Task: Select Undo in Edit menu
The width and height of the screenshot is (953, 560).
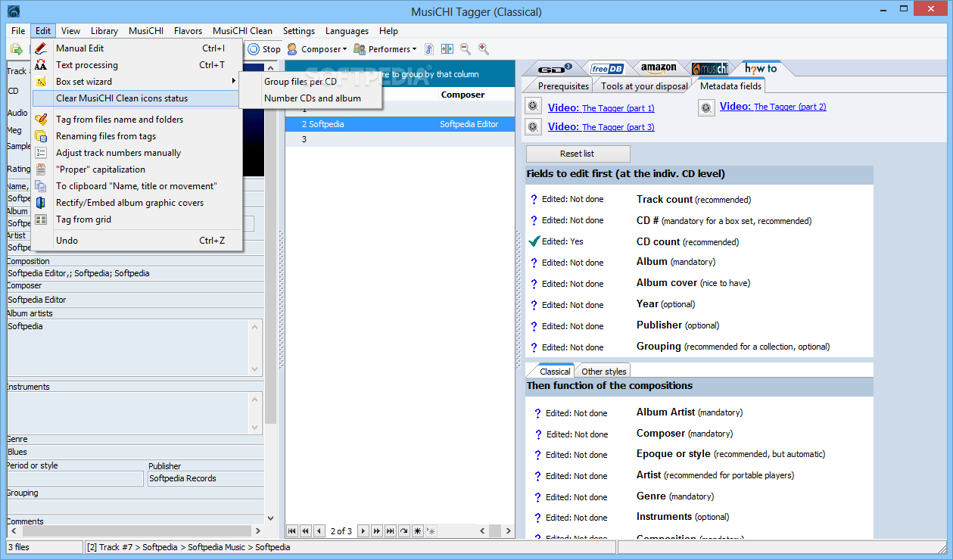Action: (x=137, y=241)
